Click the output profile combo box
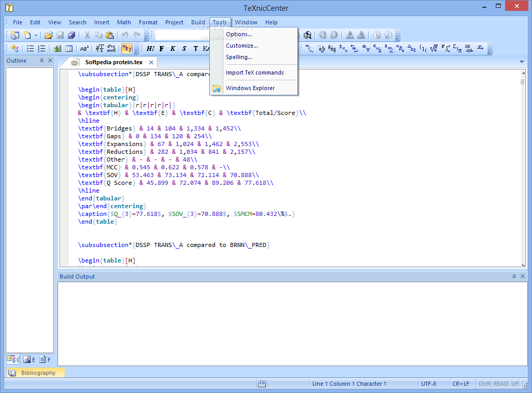This screenshot has width=532, height=393. point(183,35)
